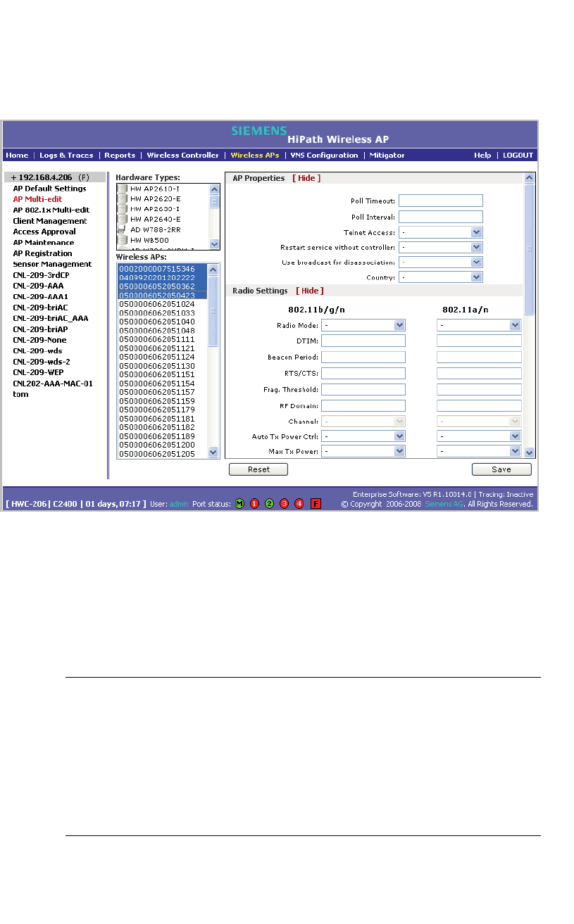Click the red port 3 status indicator
This screenshot has height=924, width=574.
(x=284, y=504)
